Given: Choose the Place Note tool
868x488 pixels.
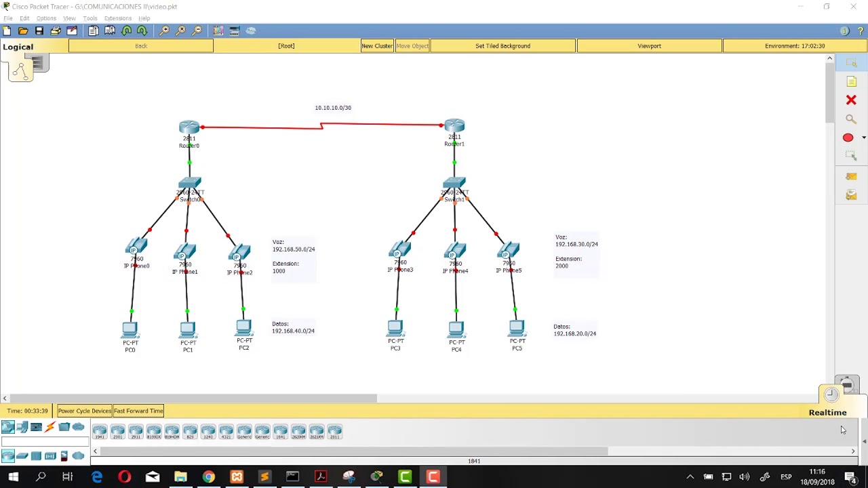Looking at the screenshot, I should point(851,82).
